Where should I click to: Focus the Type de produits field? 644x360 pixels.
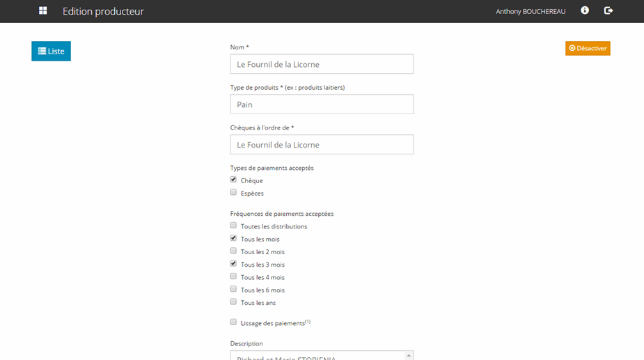[322, 104]
